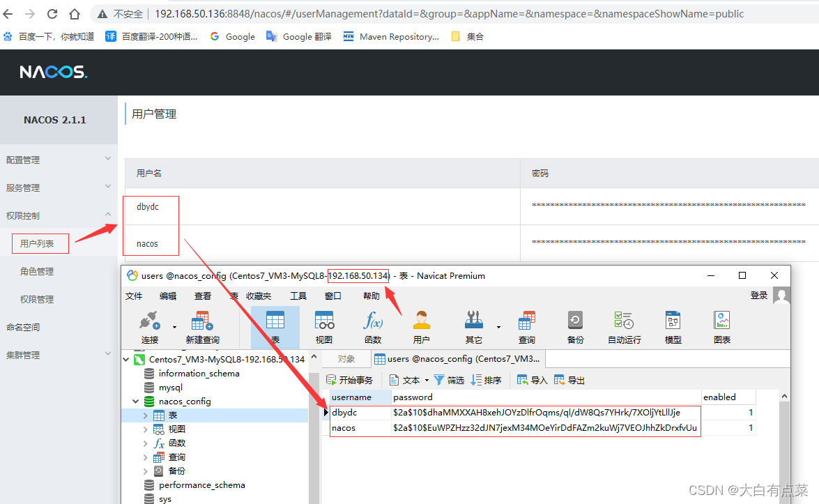
Task: Switch to users @nacos_config tab
Action: pos(457,359)
